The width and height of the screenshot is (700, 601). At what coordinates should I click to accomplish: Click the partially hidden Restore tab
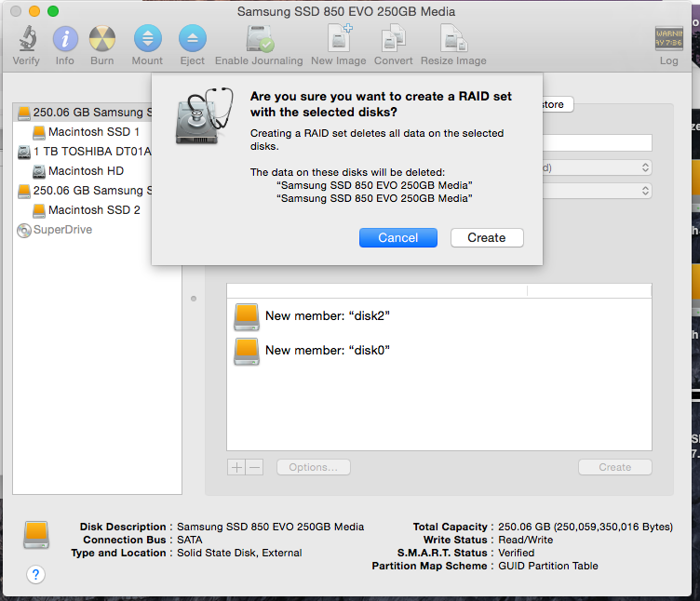558,104
